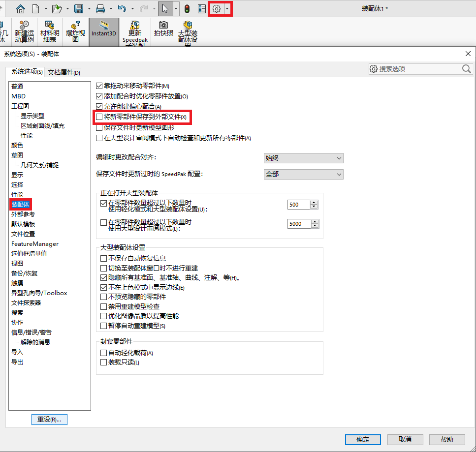476x452 pixels.
Task: Toggle the Instant3D tool
Action: click(104, 32)
